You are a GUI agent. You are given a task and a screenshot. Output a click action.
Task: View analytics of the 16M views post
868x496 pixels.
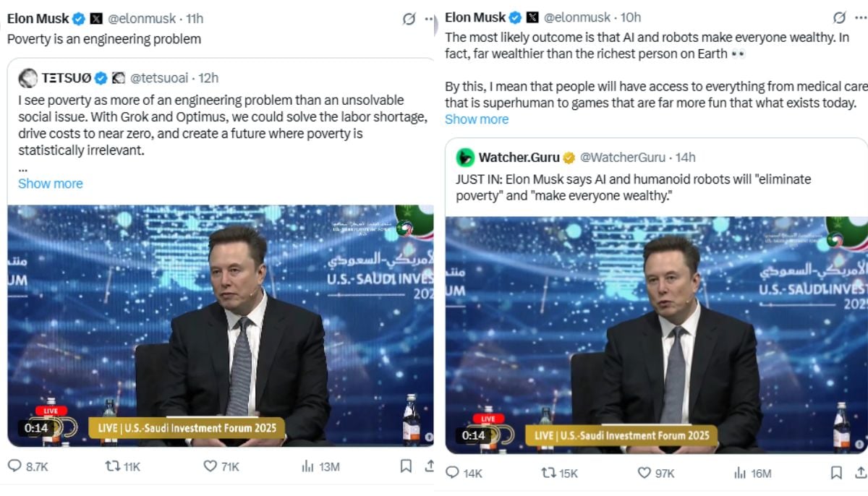[x=740, y=473]
